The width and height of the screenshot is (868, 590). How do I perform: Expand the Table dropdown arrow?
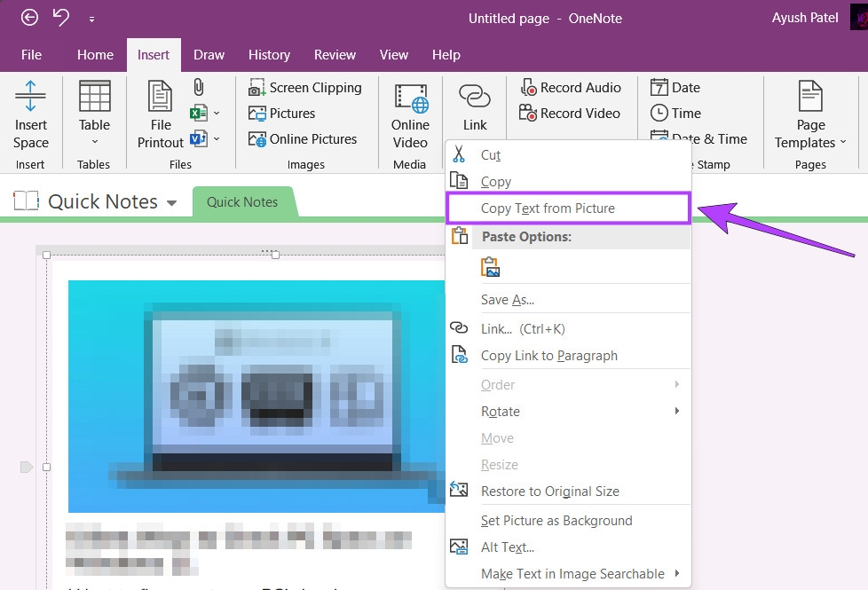click(x=95, y=142)
